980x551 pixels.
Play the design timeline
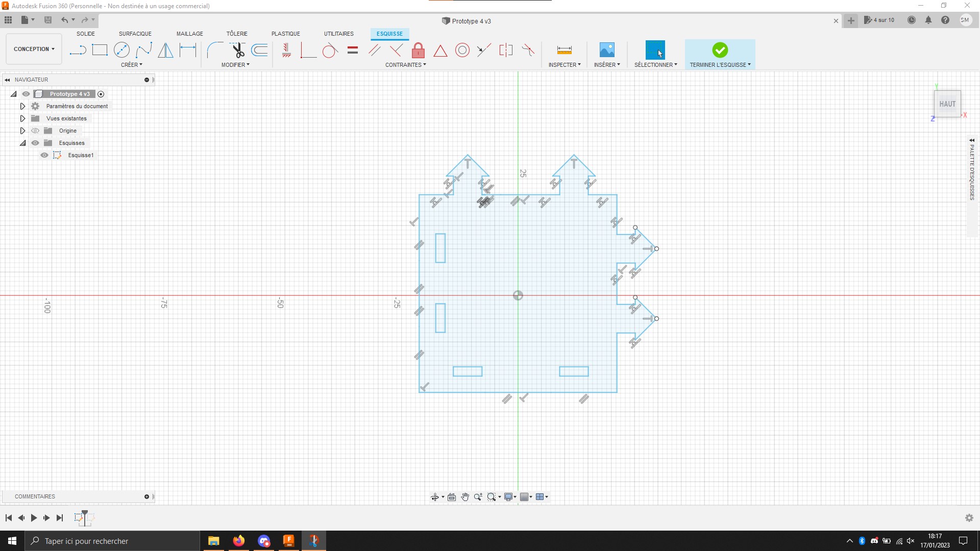[34, 518]
